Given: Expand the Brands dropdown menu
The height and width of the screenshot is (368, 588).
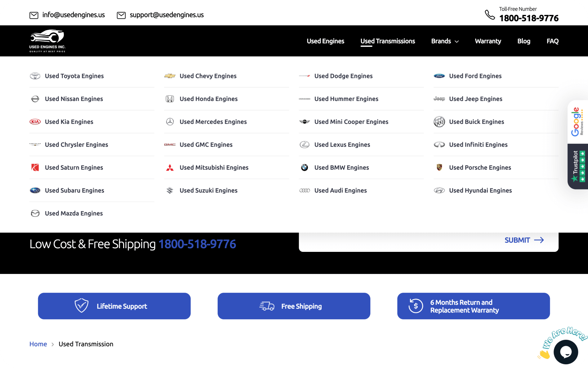Looking at the screenshot, I should tap(445, 41).
